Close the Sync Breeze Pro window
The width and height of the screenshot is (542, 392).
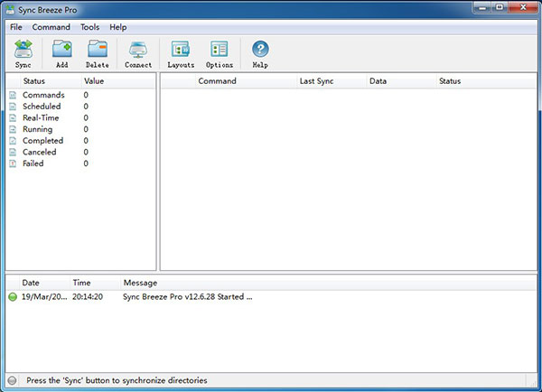coord(523,7)
